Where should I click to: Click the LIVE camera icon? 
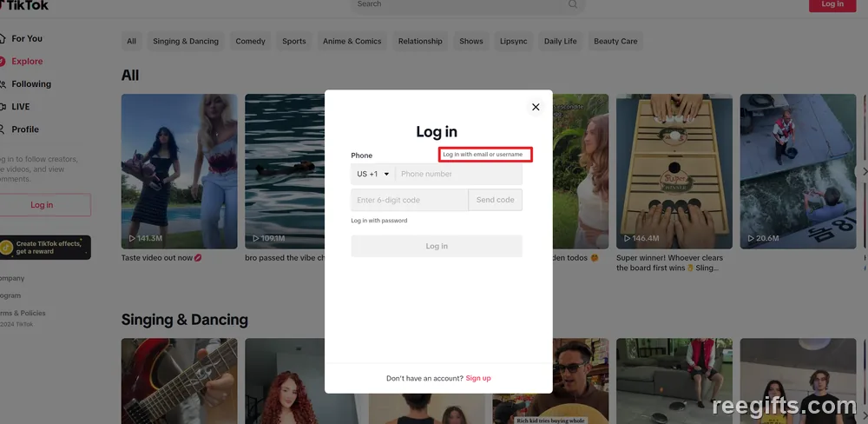[3, 107]
